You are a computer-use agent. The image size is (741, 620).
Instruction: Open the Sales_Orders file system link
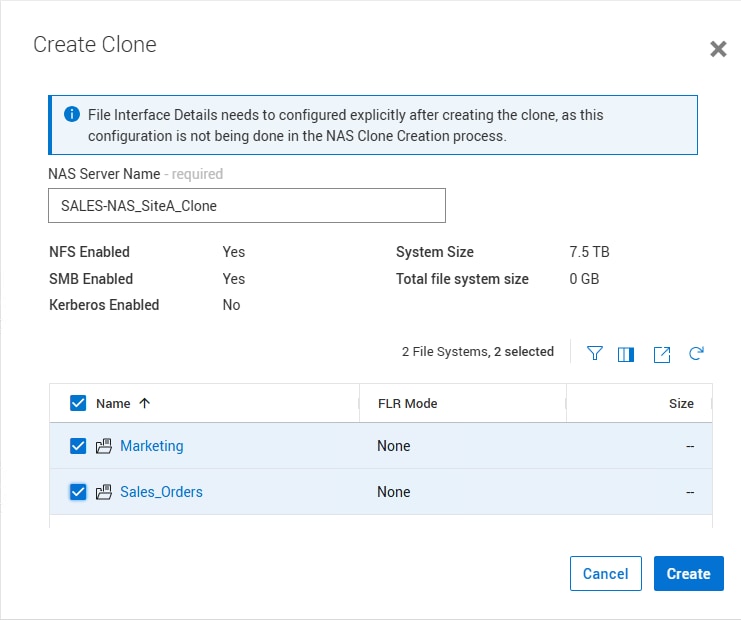[x=161, y=491]
